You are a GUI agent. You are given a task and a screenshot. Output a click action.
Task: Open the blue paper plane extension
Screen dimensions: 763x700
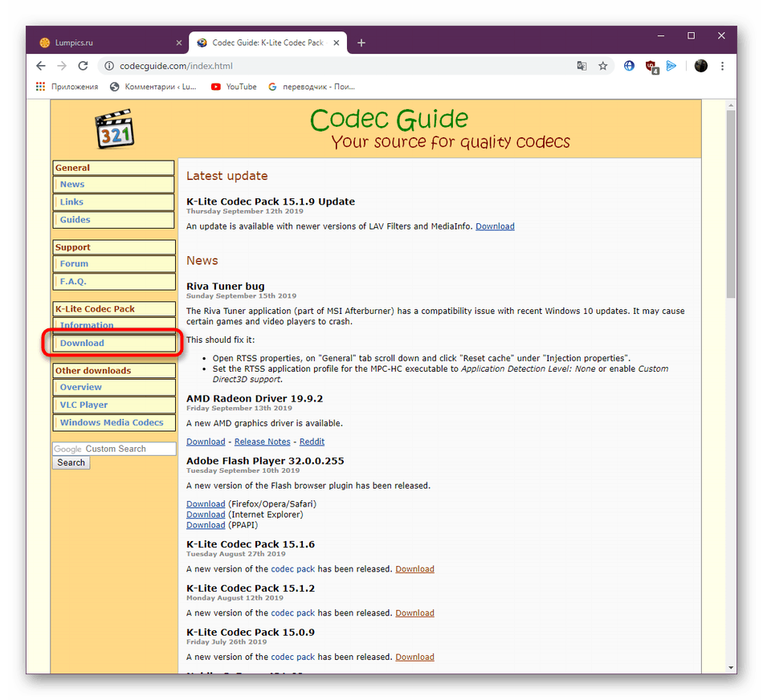click(x=671, y=66)
